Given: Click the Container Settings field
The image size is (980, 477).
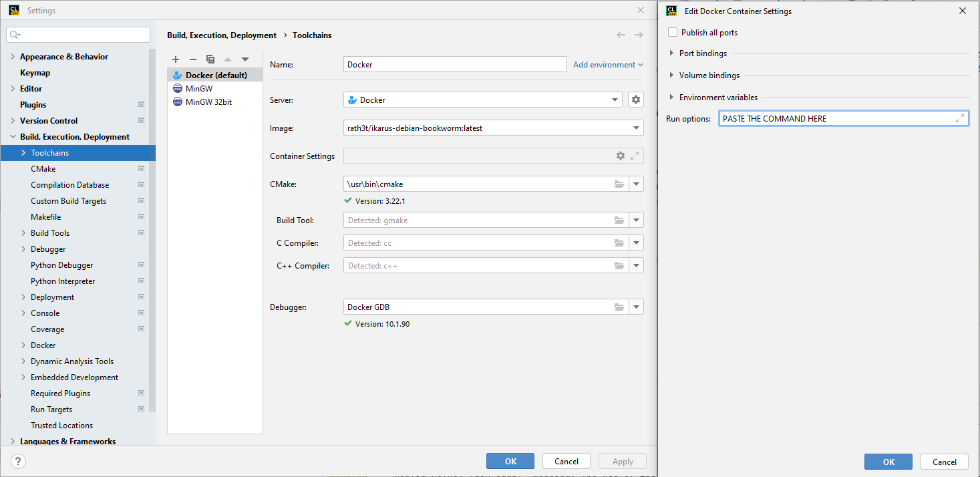Looking at the screenshot, I should pyautogui.click(x=494, y=156).
